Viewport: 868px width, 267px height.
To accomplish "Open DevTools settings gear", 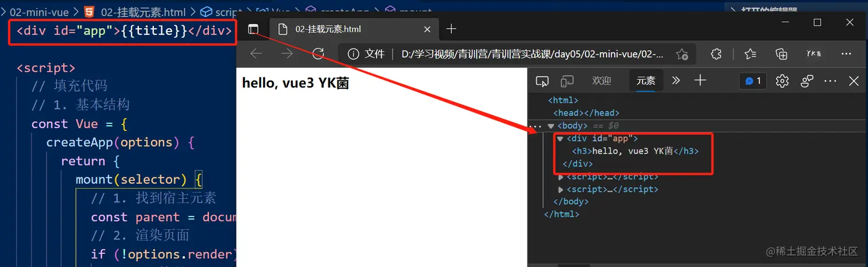I will click(782, 81).
